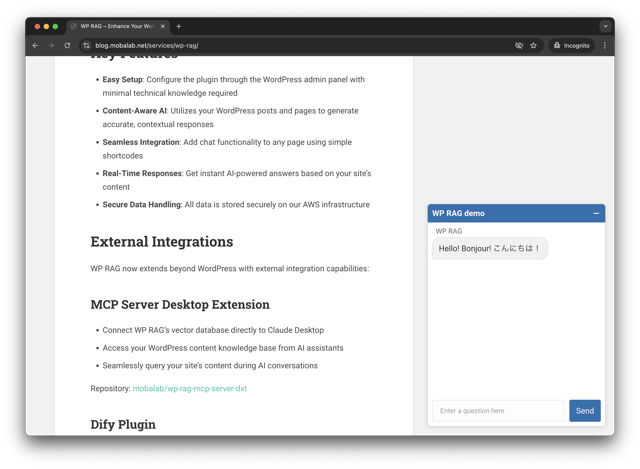Expand the tab search dropdown arrow
The width and height of the screenshot is (640, 469).
(605, 26)
